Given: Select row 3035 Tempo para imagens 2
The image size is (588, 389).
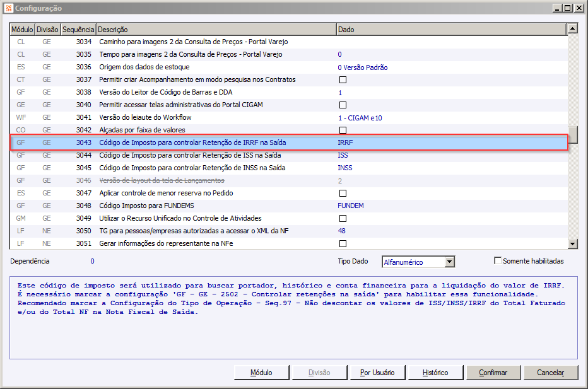Looking at the screenshot, I should [x=288, y=54].
